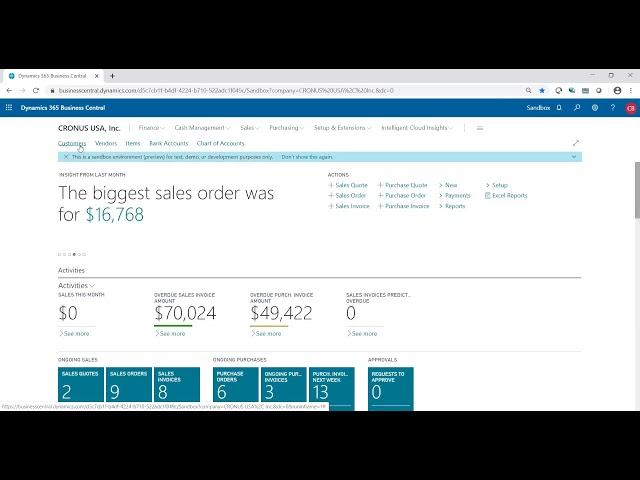This screenshot has height=480, width=640.
Task: Dismiss the sandbox notification with X
Action: tap(66, 157)
